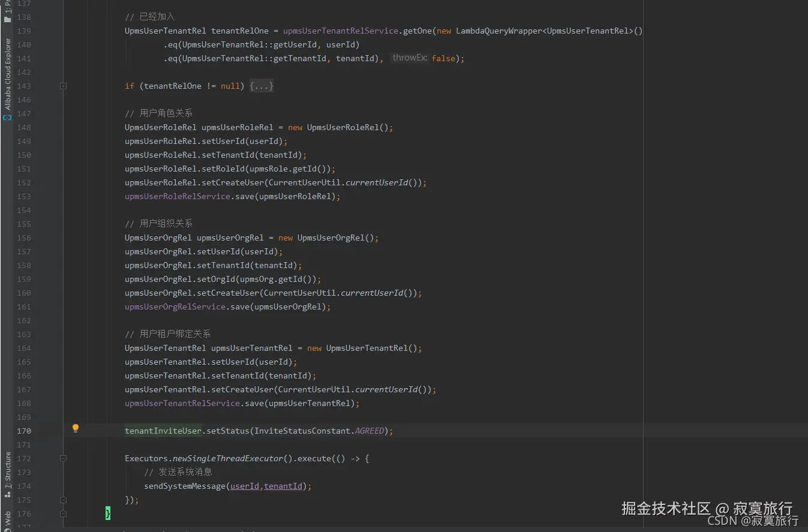Click the underlined tenantId argument on line 174
The width and height of the screenshot is (808, 532).
[x=283, y=486]
